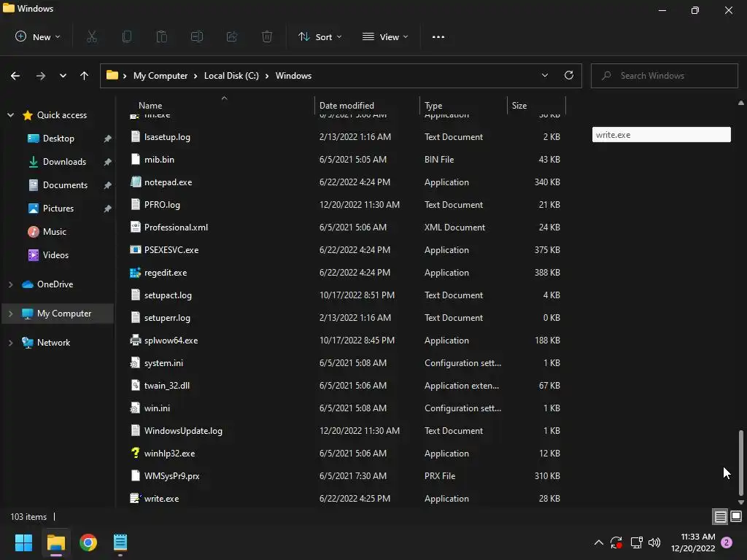This screenshot has width=747, height=560.
Task: Select the splwow64.exe printer icon
Action: point(135,340)
